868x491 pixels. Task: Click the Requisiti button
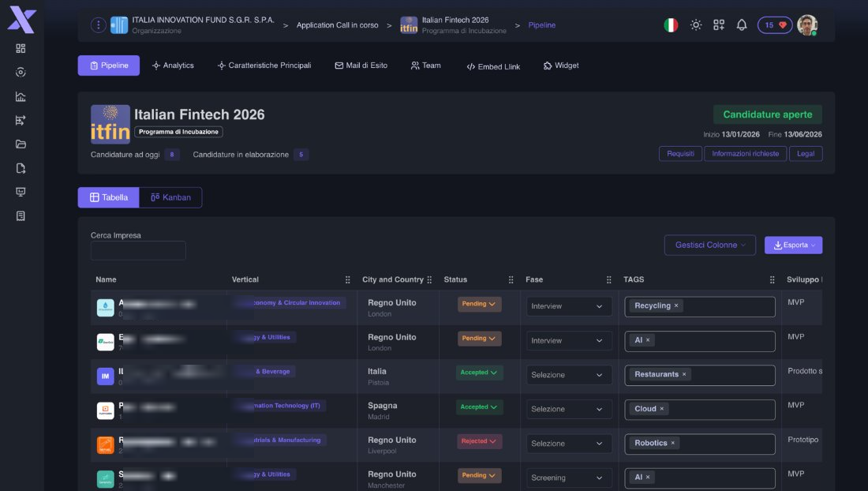680,153
